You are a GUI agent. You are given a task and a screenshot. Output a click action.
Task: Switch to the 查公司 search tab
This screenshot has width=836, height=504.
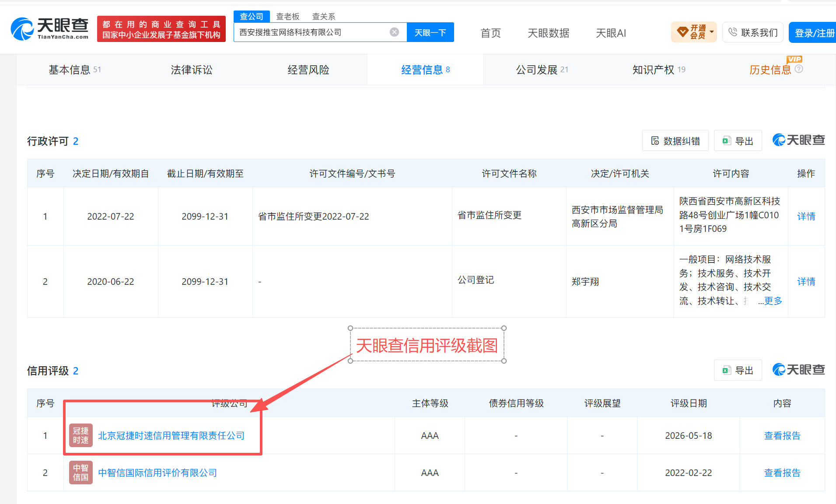click(252, 17)
